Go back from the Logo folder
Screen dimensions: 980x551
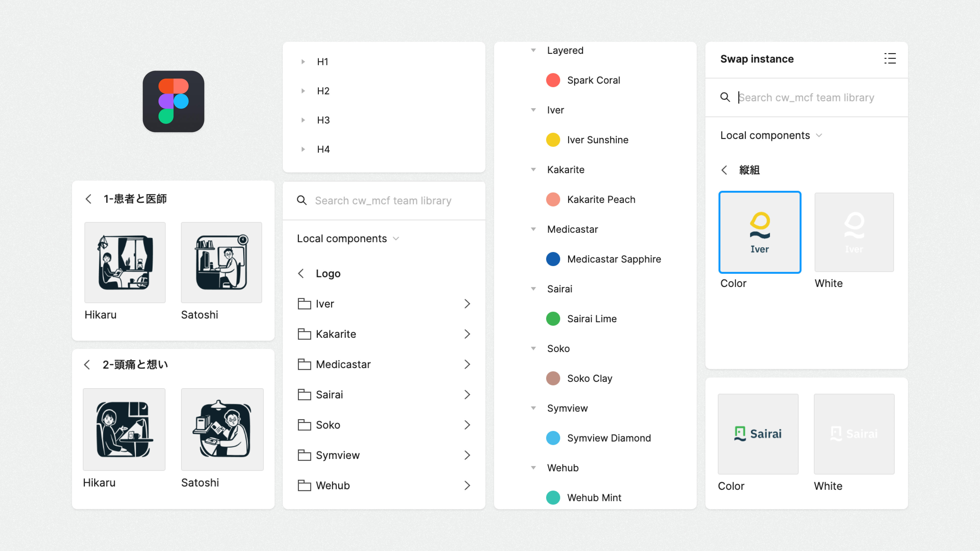point(301,273)
